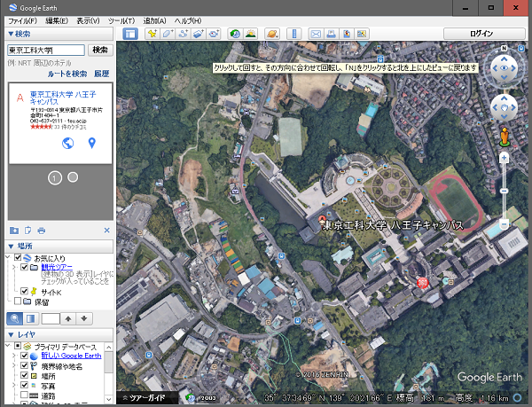Toggle the 境界線や地名 layer checkbox
The width and height of the screenshot is (532, 407).
click(x=25, y=364)
